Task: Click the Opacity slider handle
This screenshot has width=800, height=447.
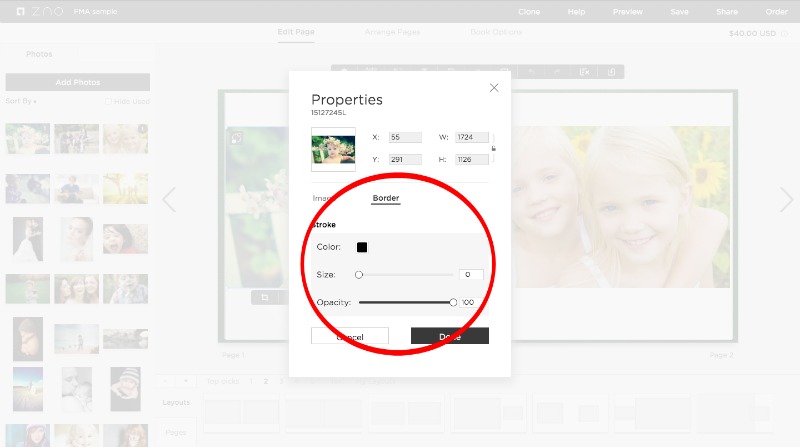Action: 453,303
